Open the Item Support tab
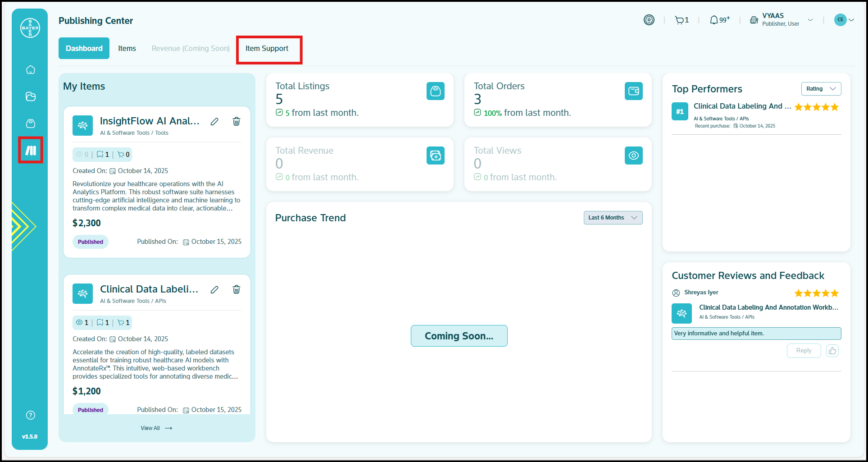 click(267, 49)
